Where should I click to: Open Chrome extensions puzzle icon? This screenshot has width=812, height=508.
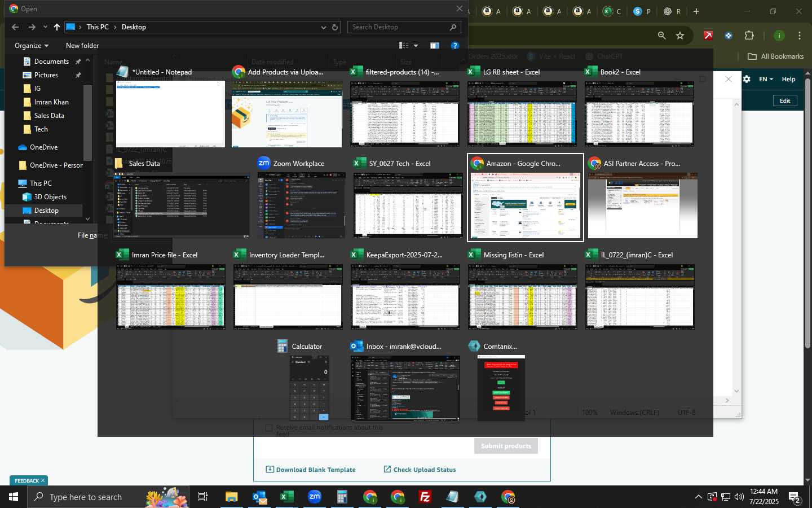[x=749, y=36]
